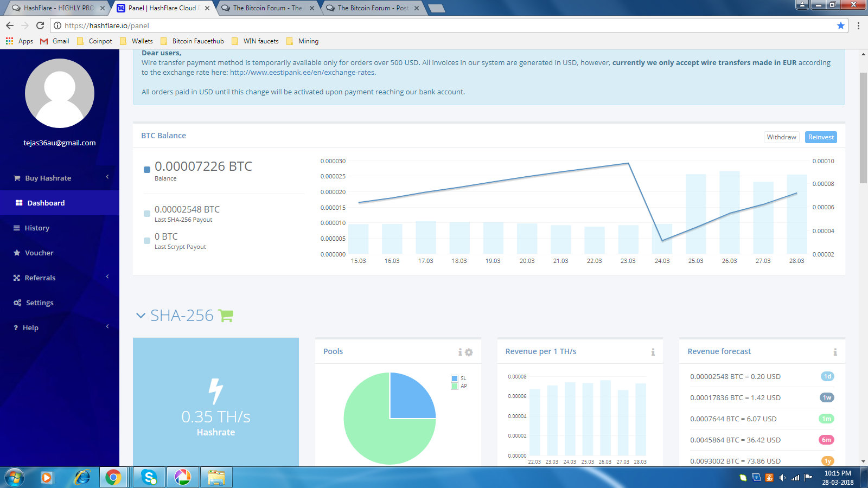Screen dimensions: 868x488
Task: Switch to The Bitcoin Forum - Post tab
Action: [372, 8]
